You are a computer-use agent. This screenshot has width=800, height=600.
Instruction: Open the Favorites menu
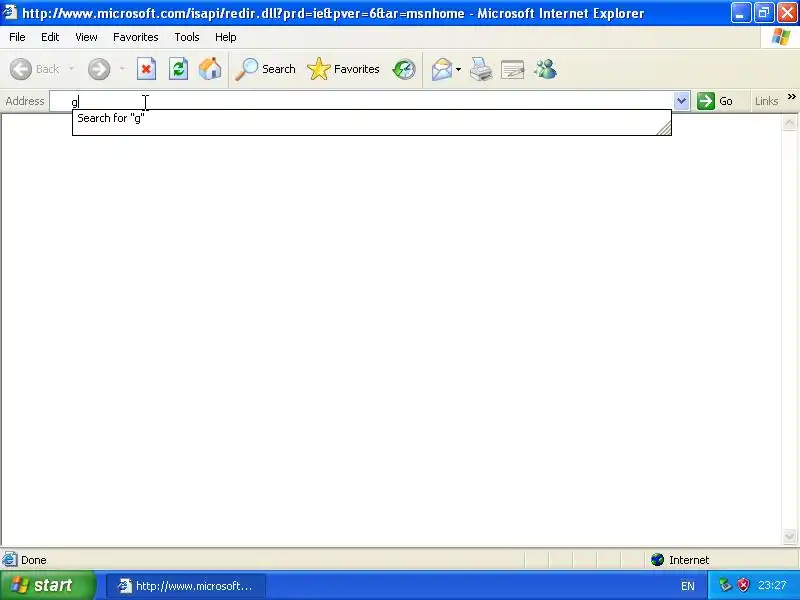(136, 37)
